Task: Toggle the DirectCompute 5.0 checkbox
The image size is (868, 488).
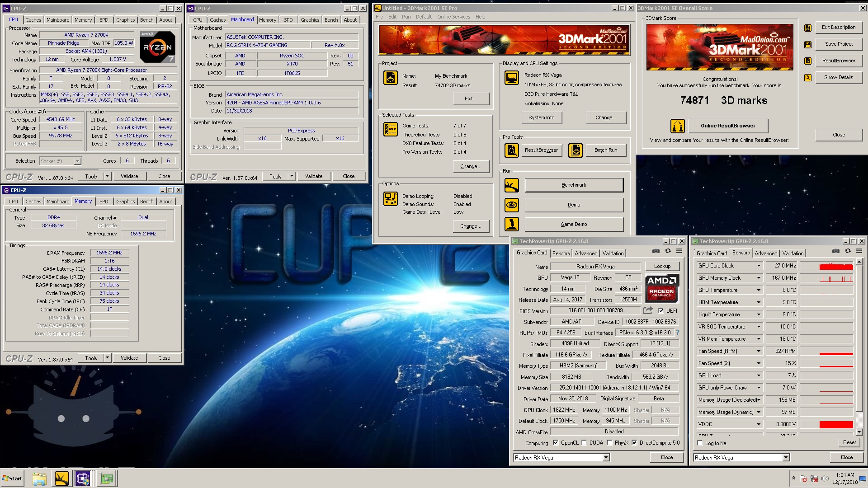Action: [634, 443]
